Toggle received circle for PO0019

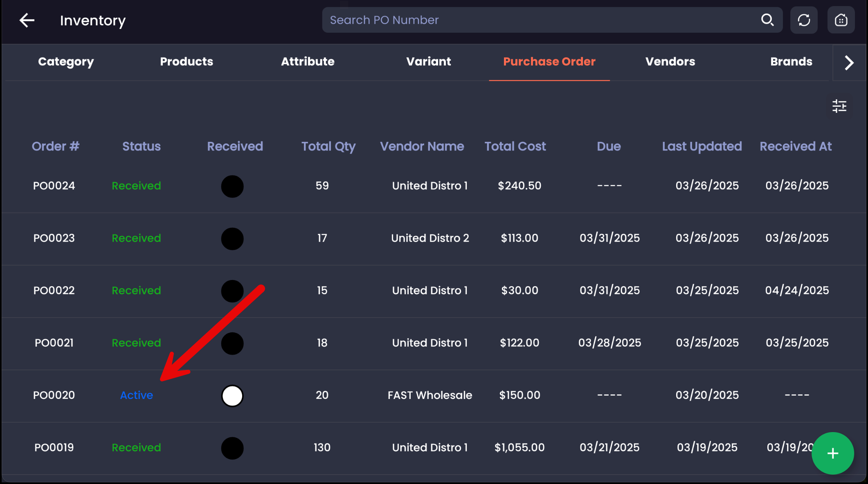tap(232, 448)
